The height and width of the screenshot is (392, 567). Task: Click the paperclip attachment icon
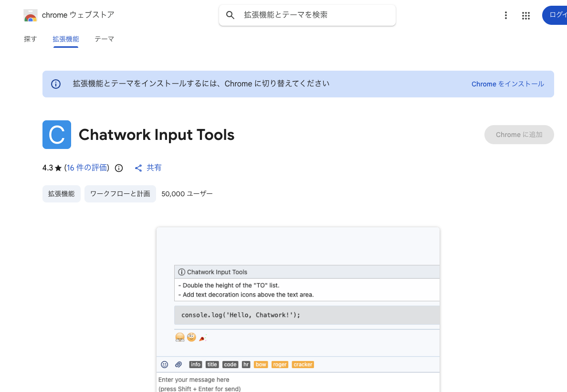tap(178, 364)
